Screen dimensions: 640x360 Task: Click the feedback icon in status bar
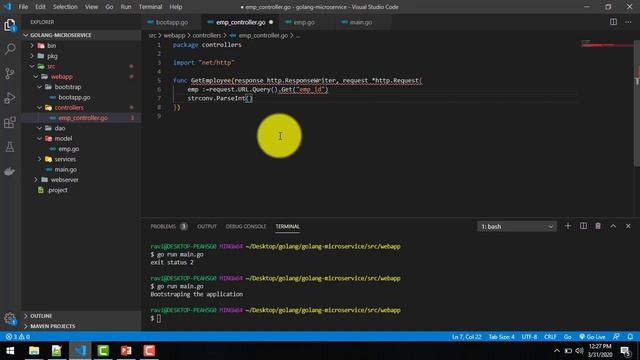pyautogui.click(x=616, y=337)
